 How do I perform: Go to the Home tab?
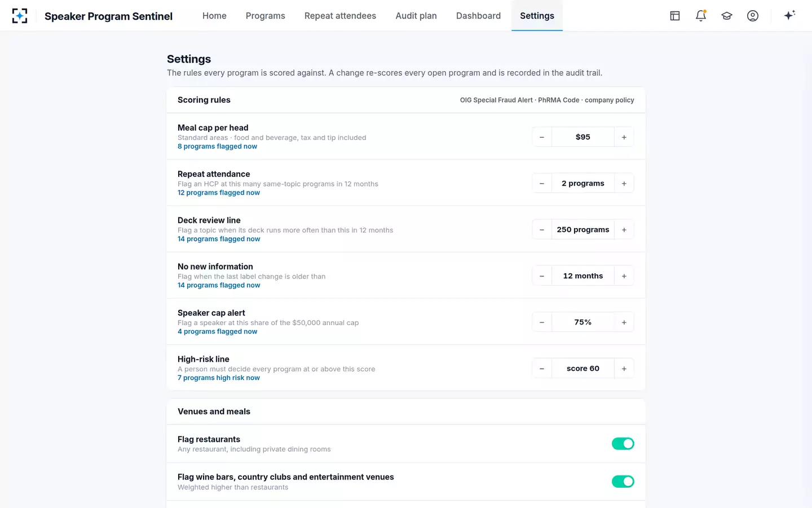[x=214, y=16]
